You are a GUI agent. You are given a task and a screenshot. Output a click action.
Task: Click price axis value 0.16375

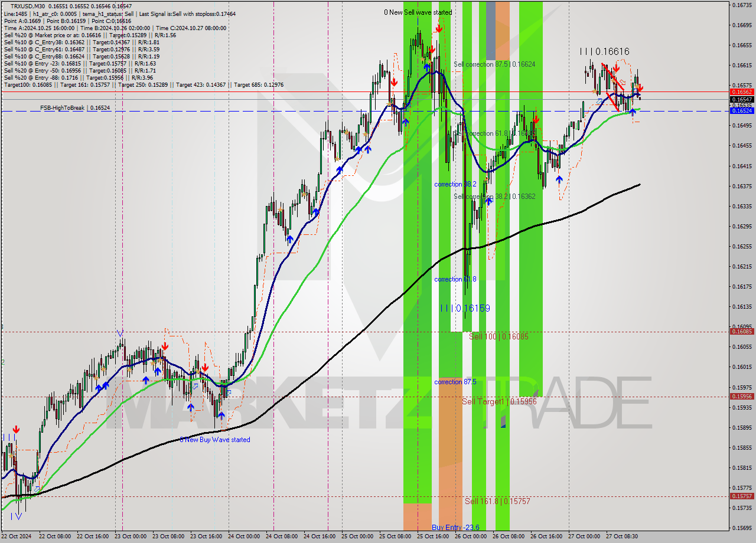pyautogui.click(x=742, y=187)
